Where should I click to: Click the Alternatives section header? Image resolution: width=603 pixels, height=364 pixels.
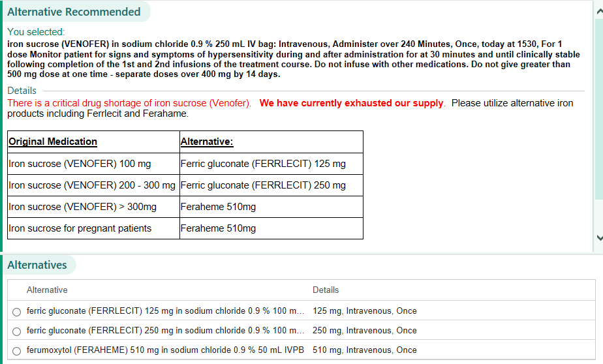(x=37, y=265)
